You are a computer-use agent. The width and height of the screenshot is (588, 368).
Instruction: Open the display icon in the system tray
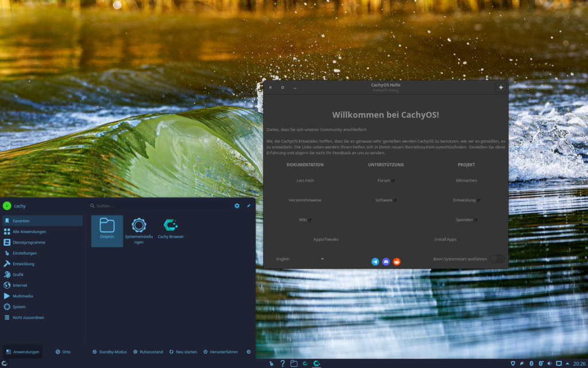point(559,363)
